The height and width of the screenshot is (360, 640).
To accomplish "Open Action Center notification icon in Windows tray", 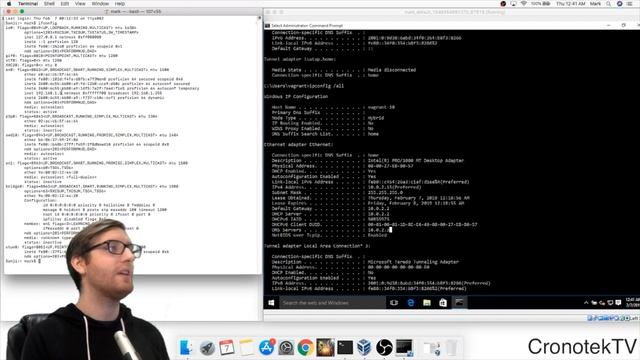I will (x=618, y=303).
